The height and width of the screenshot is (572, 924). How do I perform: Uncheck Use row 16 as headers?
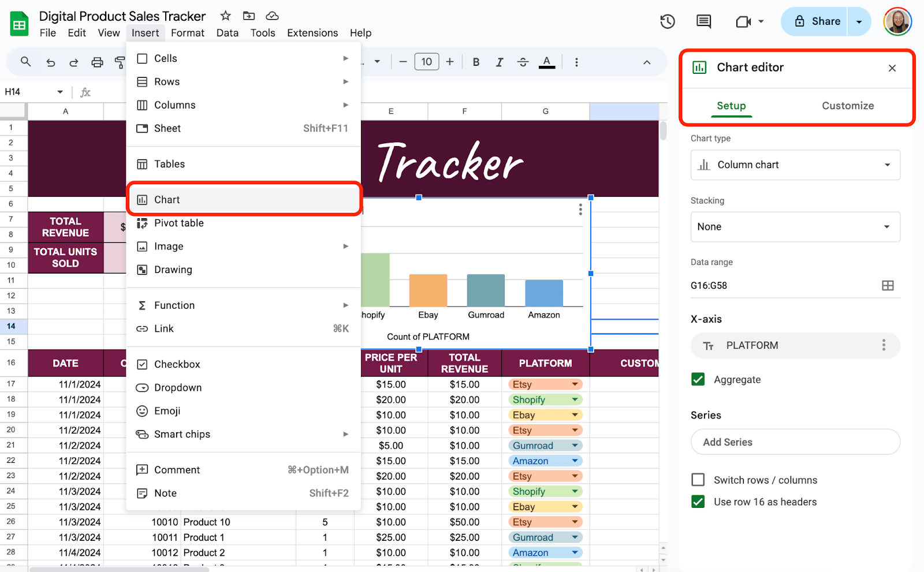tap(698, 502)
